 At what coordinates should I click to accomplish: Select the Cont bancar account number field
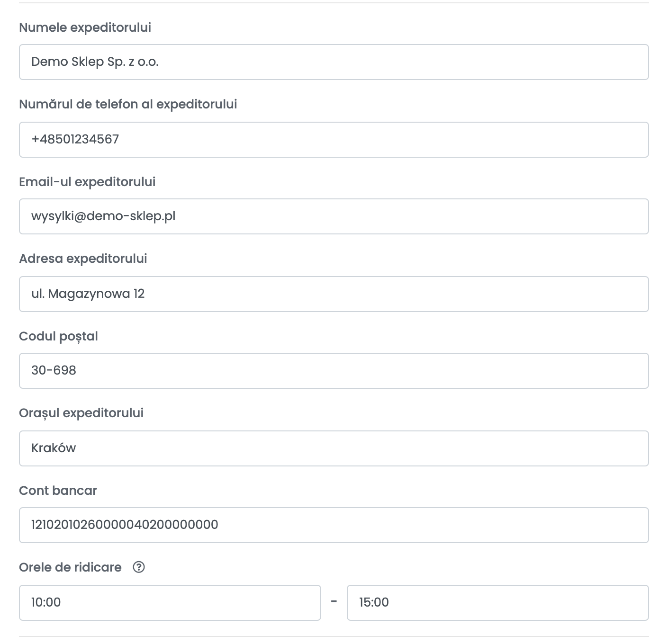click(x=334, y=525)
